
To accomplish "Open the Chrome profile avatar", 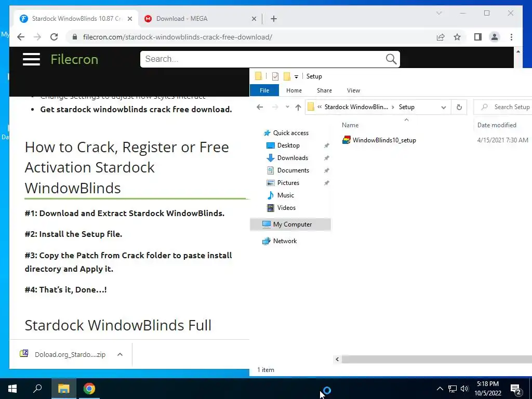I will point(495,37).
